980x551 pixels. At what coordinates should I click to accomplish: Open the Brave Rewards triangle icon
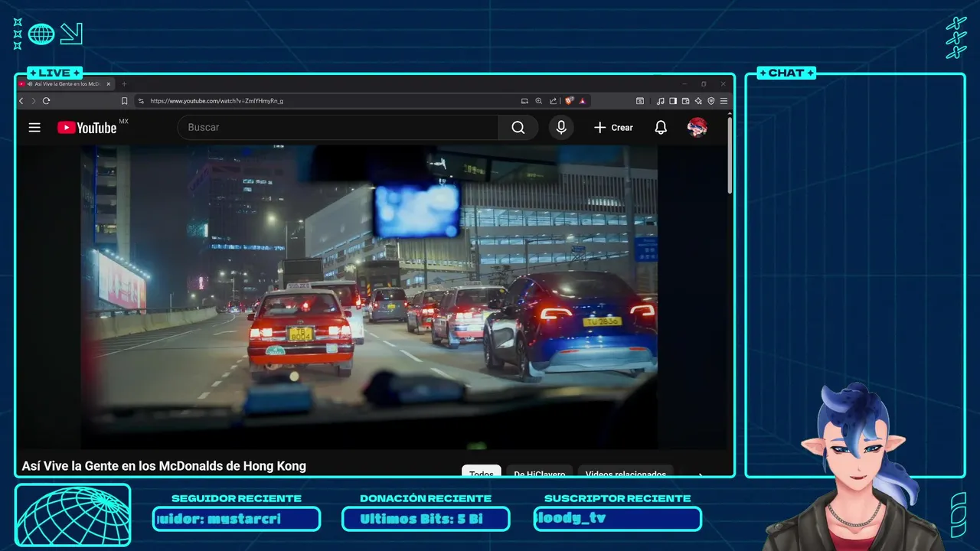(583, 101)
